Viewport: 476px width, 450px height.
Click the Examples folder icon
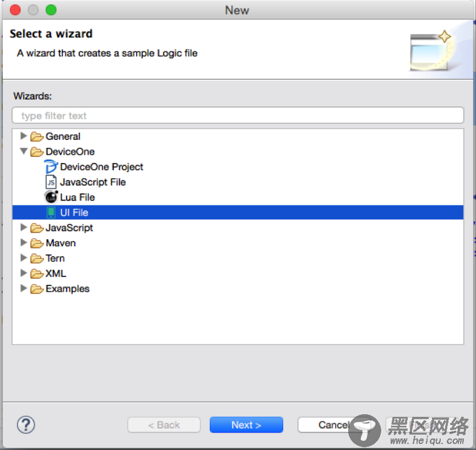click(x=37, y=289)
